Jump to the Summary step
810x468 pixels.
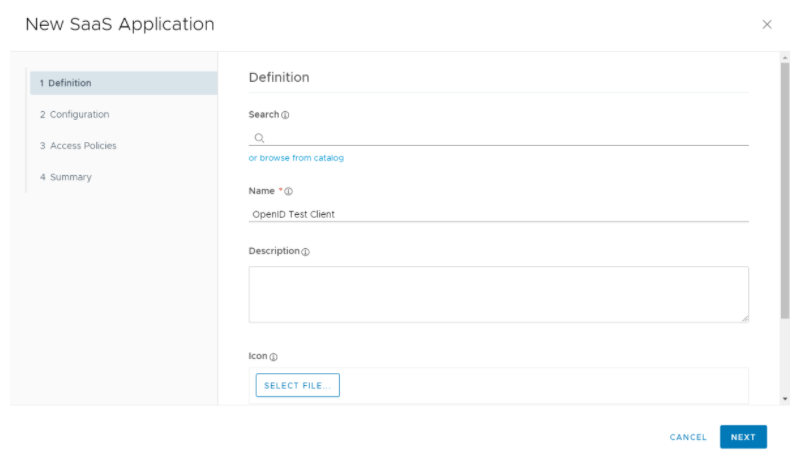[66, 177]
